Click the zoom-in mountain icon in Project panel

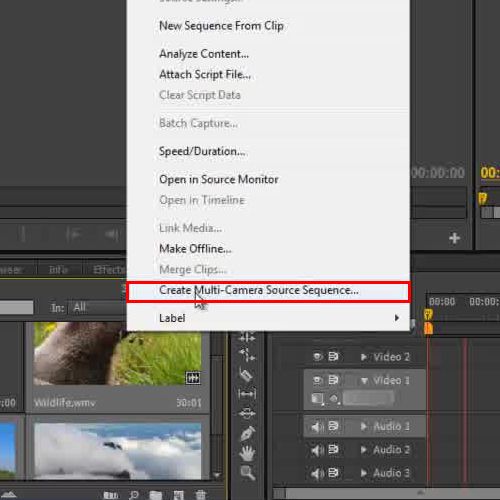[9, 495]
